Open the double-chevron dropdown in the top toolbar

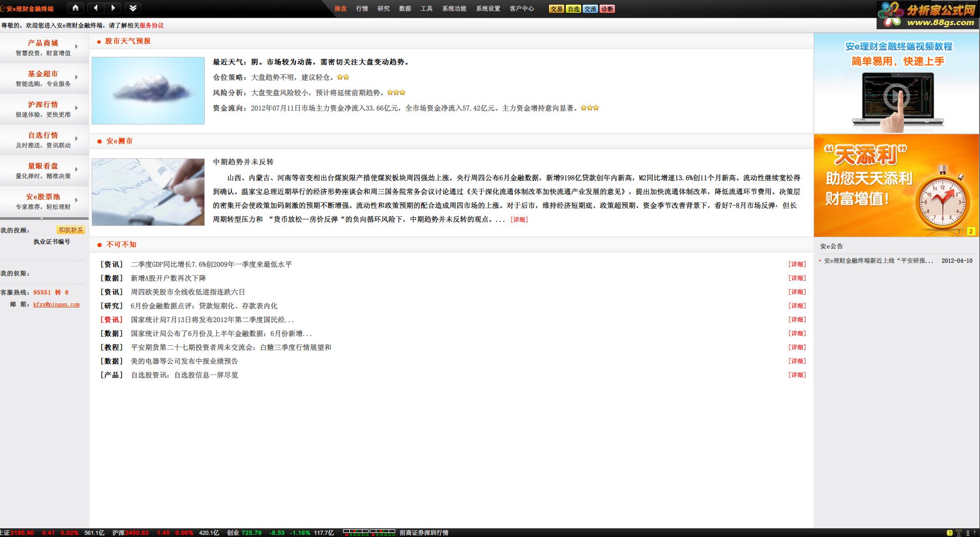tap(133, 8)
